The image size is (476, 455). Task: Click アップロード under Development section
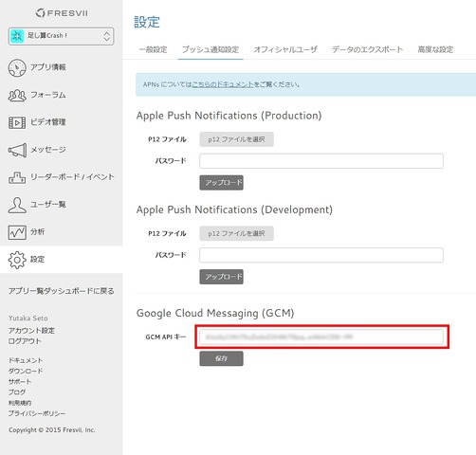[221, 277]
